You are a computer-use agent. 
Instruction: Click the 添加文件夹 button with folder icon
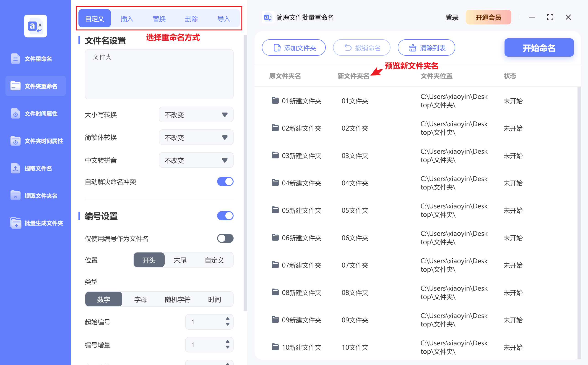point(294,47)
